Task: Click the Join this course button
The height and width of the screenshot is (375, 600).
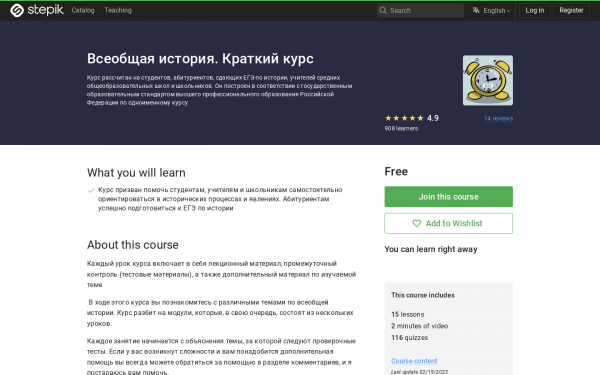Action: [x=448, y=196]
